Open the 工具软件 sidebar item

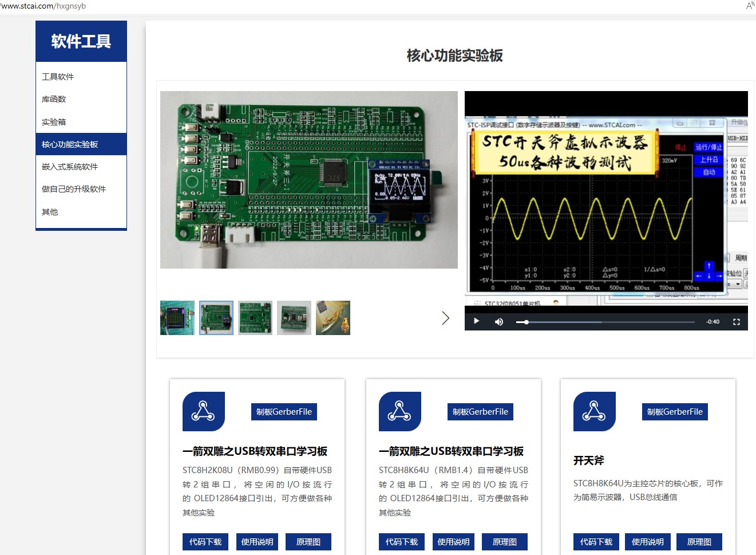[x=81, y=77]
